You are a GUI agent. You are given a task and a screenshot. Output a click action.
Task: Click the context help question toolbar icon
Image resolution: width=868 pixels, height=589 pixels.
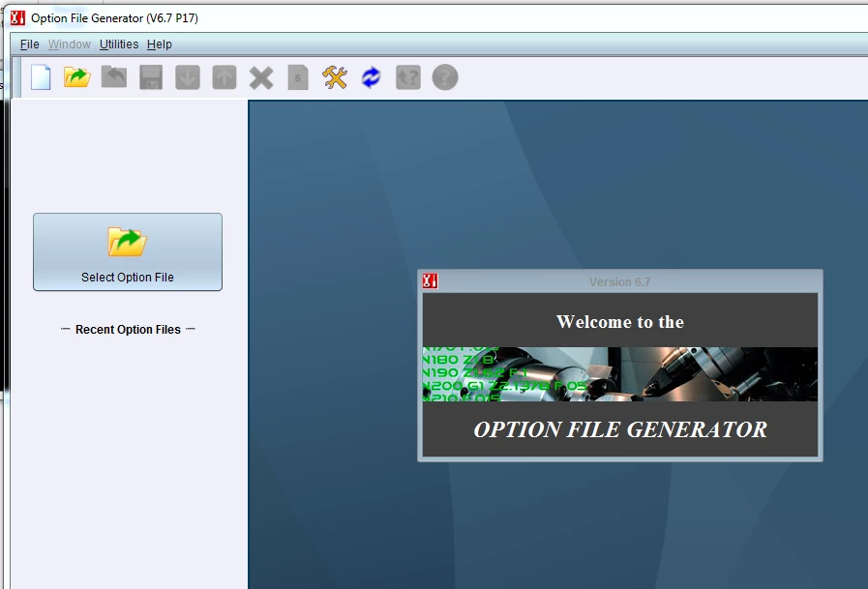pyautogui.click(x=408, y=77)
